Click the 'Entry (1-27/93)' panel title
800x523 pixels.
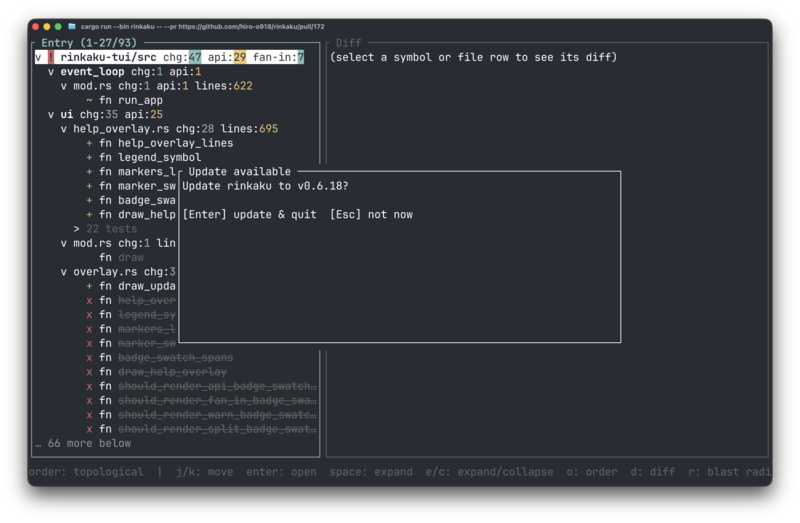click(x=89, y=43)
